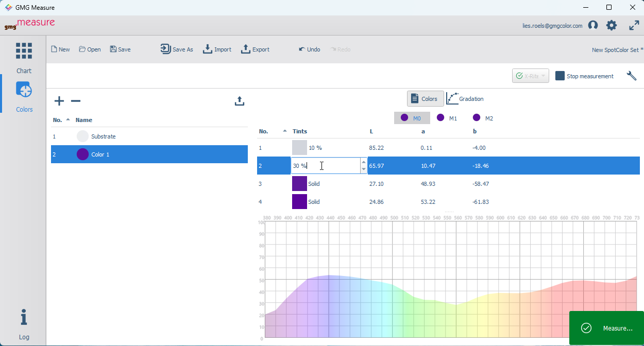This screenshot has height=346, width=644.
Task: Click the upload icon above color list
Action: coord(239,101)
